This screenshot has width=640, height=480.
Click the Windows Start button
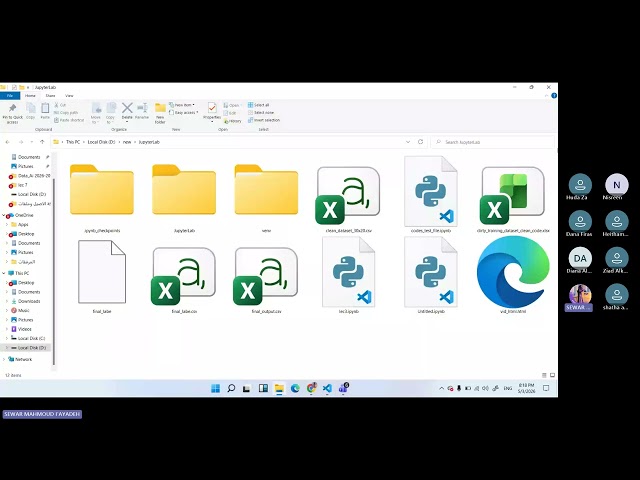pyautogui.click(x=216, y=388)
